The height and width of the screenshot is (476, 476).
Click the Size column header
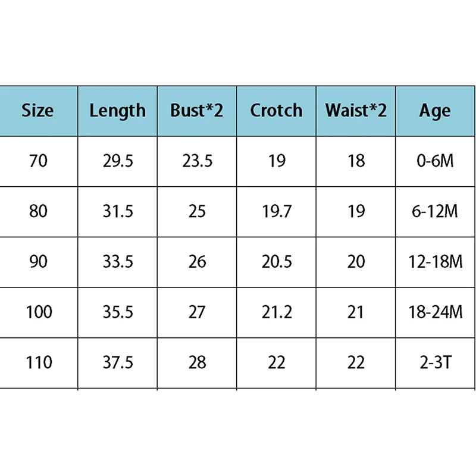tap(37, 111)
